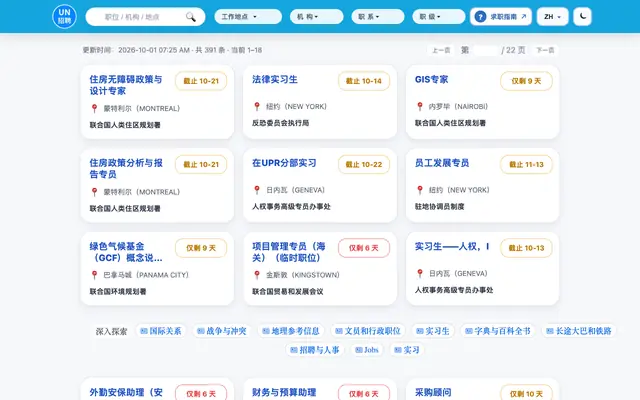Toggle dark mode moon icon
The image size is (640, 400).
click(x=582, y=17)
